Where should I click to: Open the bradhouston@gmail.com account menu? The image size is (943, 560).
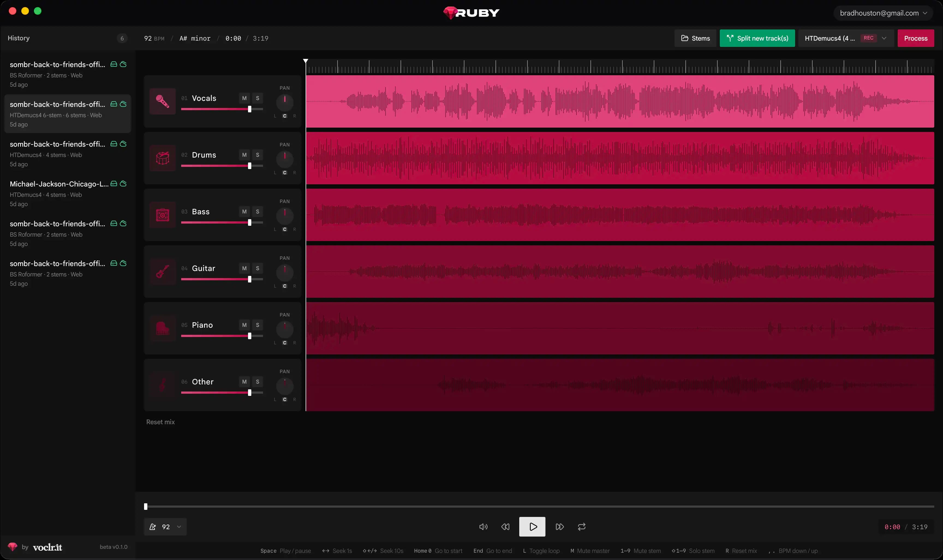pos(883,13)
